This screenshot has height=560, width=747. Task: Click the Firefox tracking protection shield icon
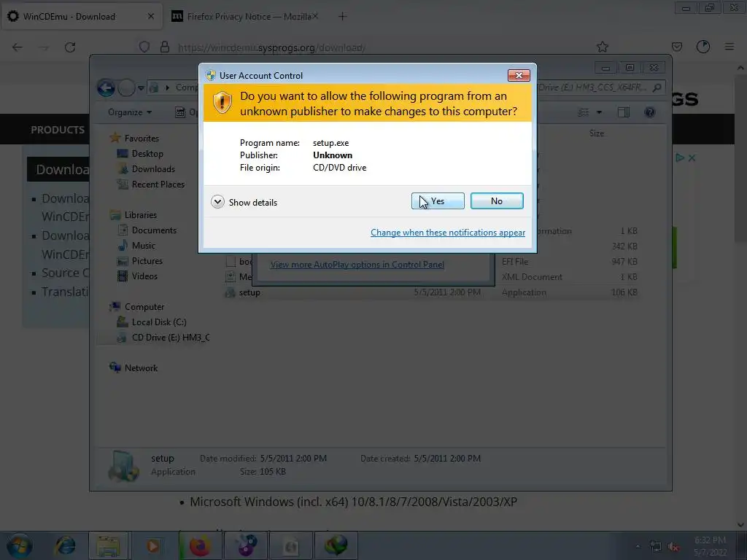(144, 47)
